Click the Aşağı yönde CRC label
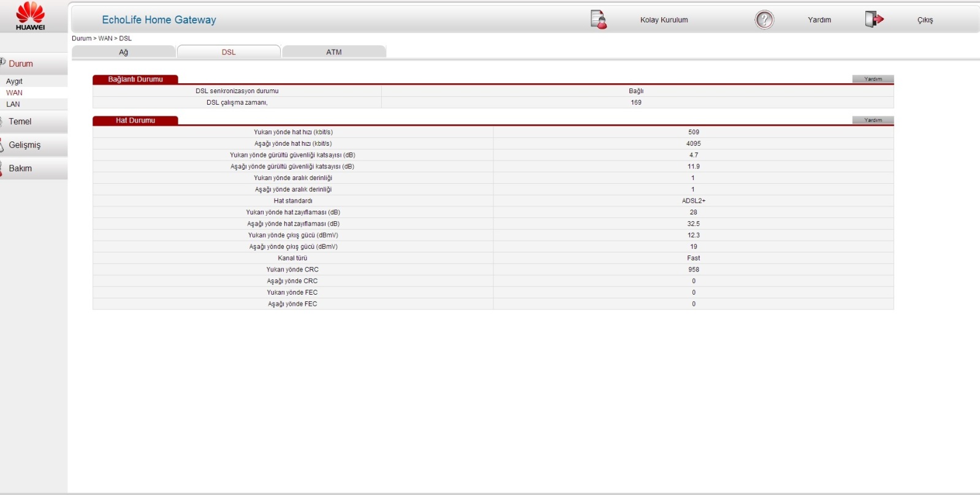Image resolution: width=980 pixels, height=495 pixels. point(293,281)
